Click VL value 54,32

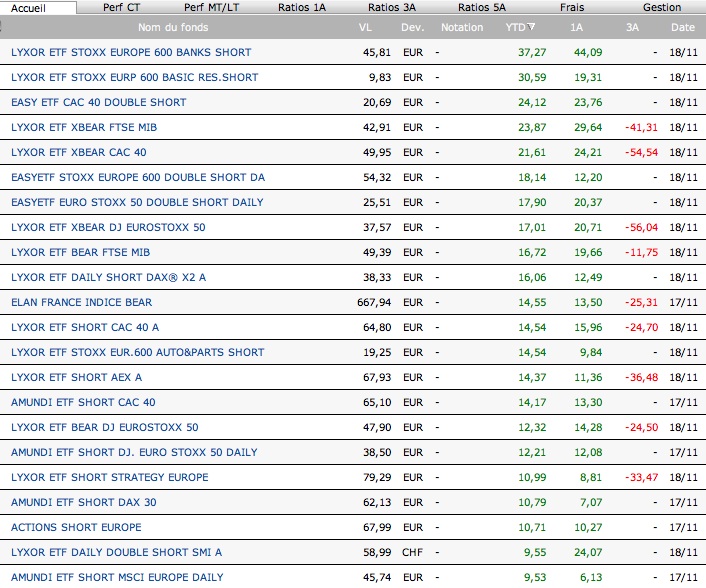377,177
